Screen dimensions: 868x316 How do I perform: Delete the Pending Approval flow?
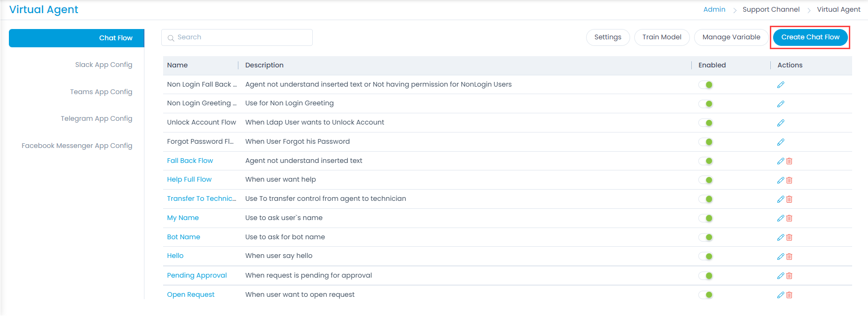tap(789, 275)
